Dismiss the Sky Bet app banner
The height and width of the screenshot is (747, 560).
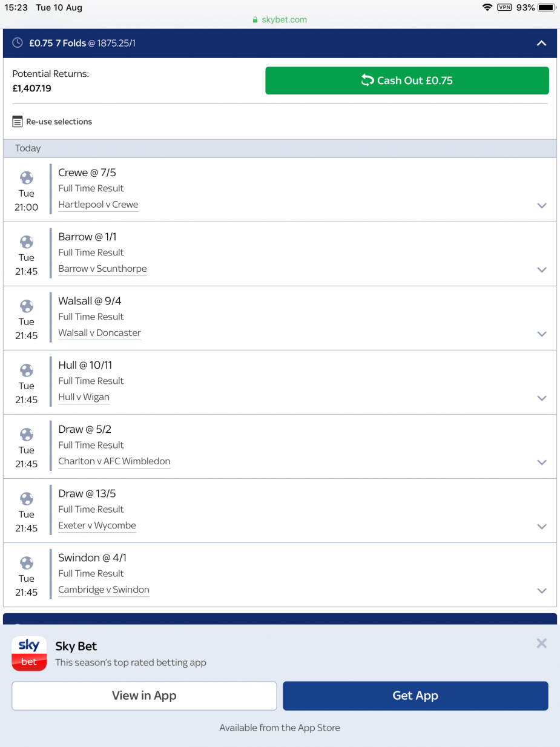click(541, 643)
